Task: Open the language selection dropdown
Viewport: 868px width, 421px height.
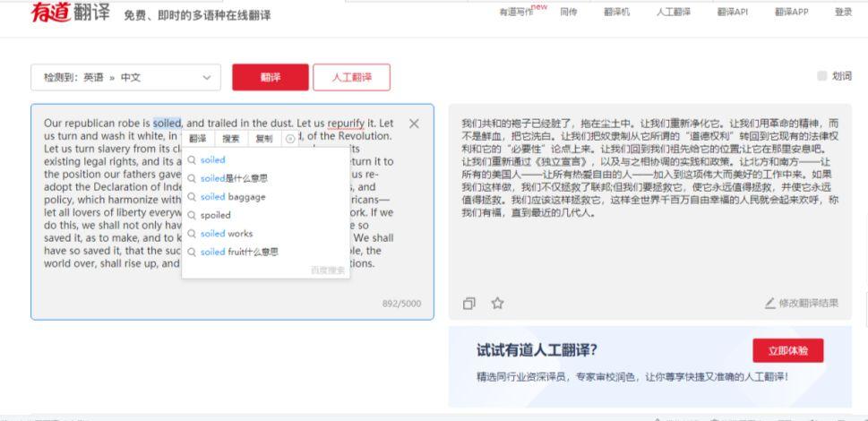Action: pyautogui.click(x=125, y=77)
